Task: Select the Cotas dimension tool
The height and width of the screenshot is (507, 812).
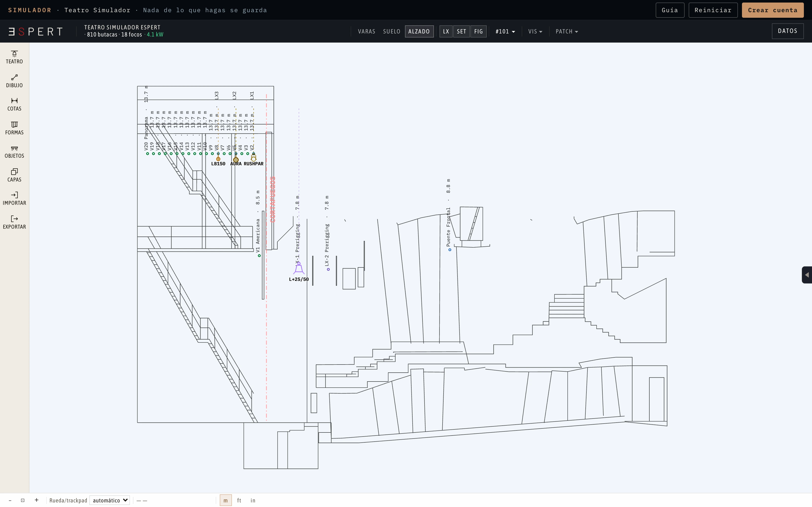Action: coord(14,105)
